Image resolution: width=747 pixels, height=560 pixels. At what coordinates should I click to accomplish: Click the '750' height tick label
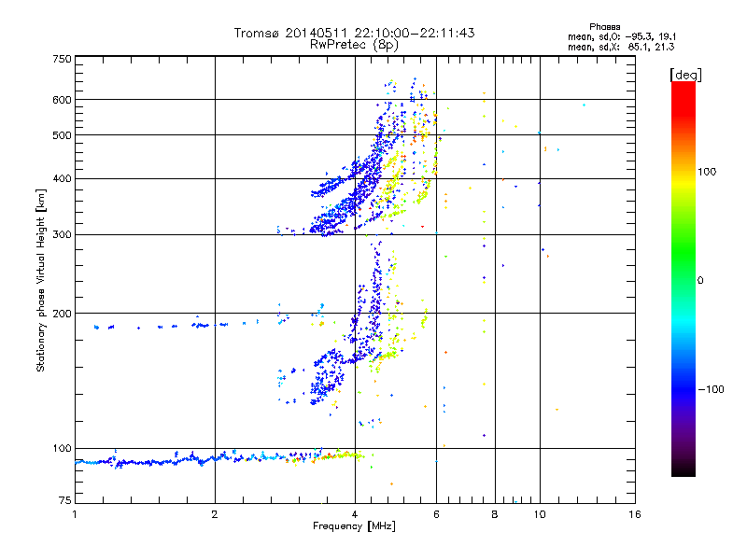tap(62, 59)
